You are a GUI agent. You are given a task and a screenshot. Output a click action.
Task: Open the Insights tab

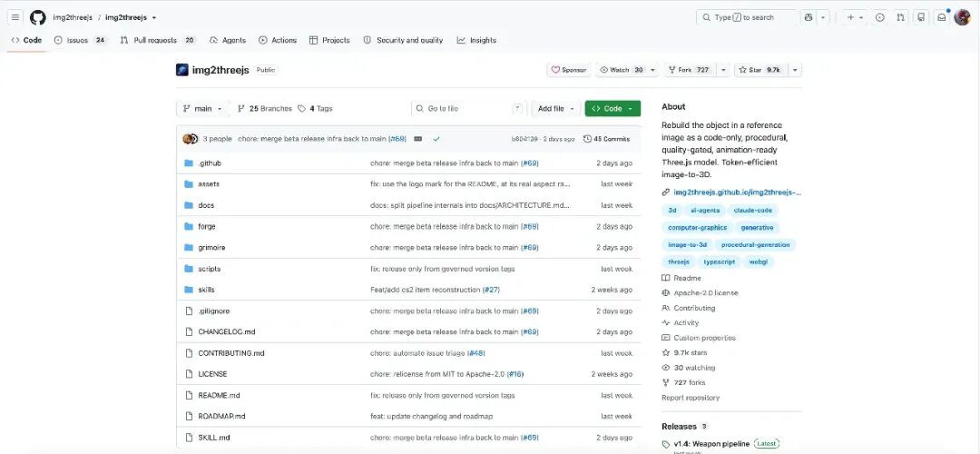[476, 40]
